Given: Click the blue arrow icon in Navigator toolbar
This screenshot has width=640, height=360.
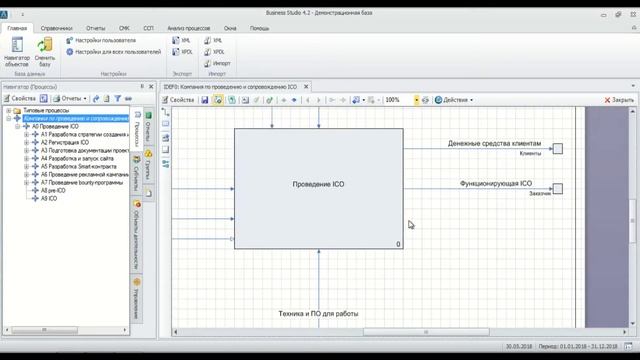Looking at the screenshot, I should coord(96,98).
